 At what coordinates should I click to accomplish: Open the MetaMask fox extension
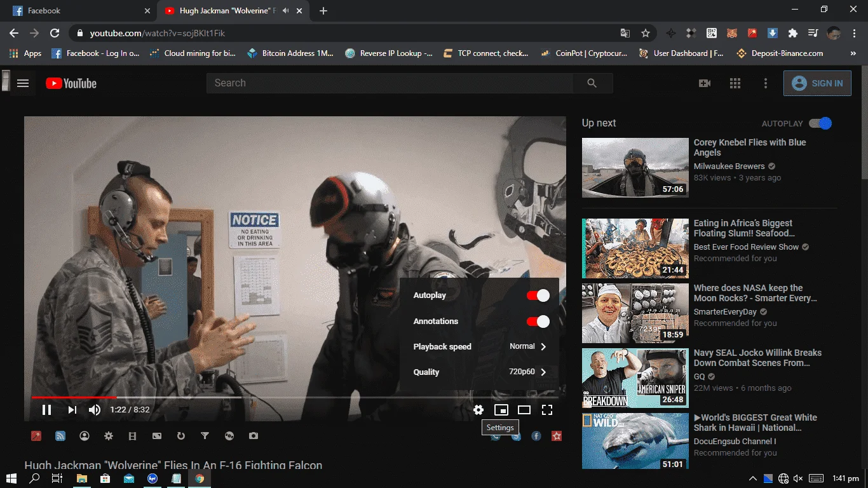coord(732,33)
